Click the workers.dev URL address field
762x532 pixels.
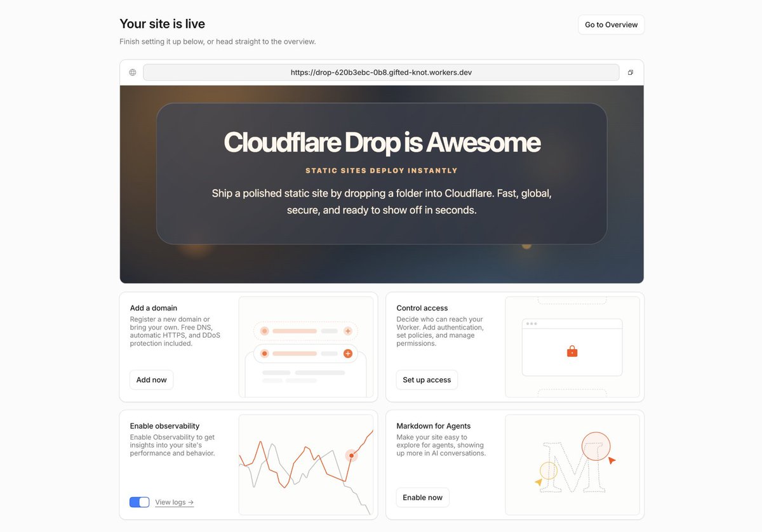tap(381, 72)
